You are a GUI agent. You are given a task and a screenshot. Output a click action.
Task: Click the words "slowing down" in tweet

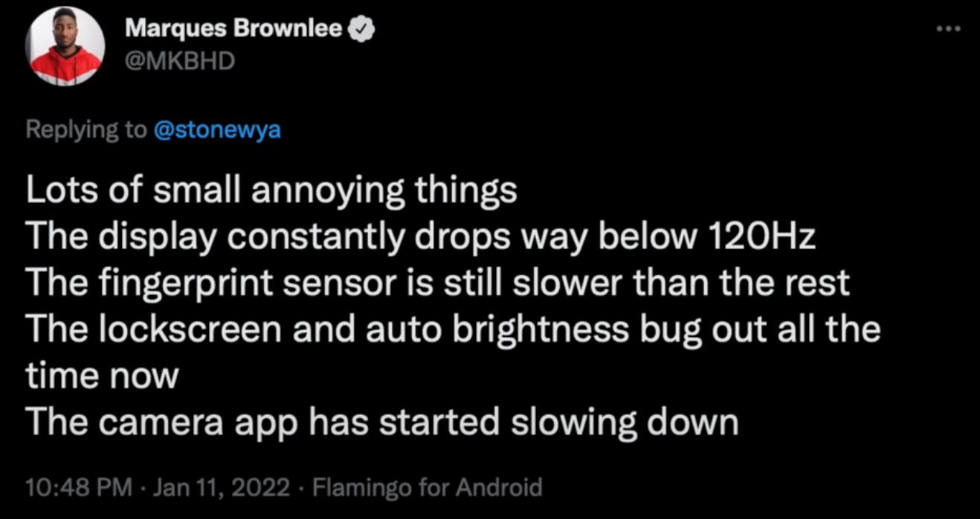tap(623, 422)
